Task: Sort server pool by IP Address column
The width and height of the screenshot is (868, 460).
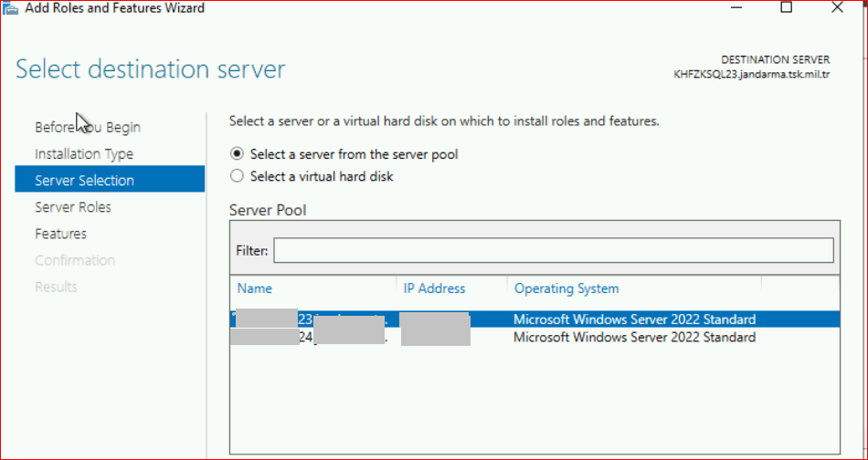Action: (x=434, y=288)
